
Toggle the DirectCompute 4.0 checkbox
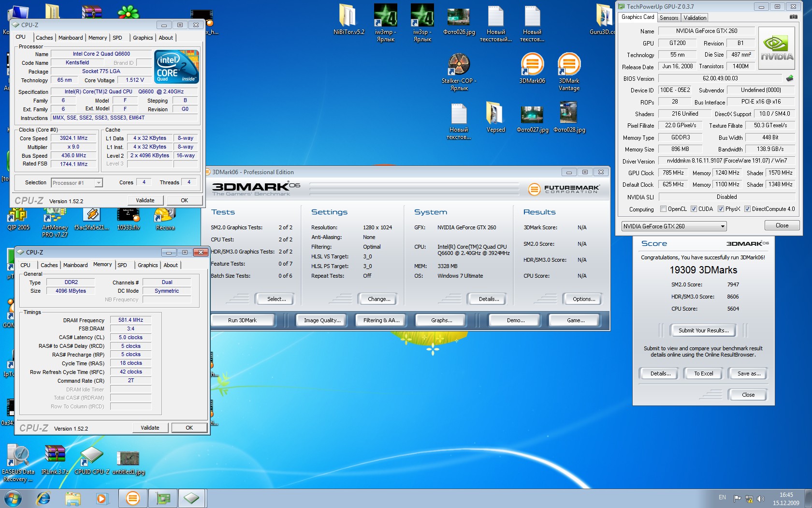click(x=747, y=209)
